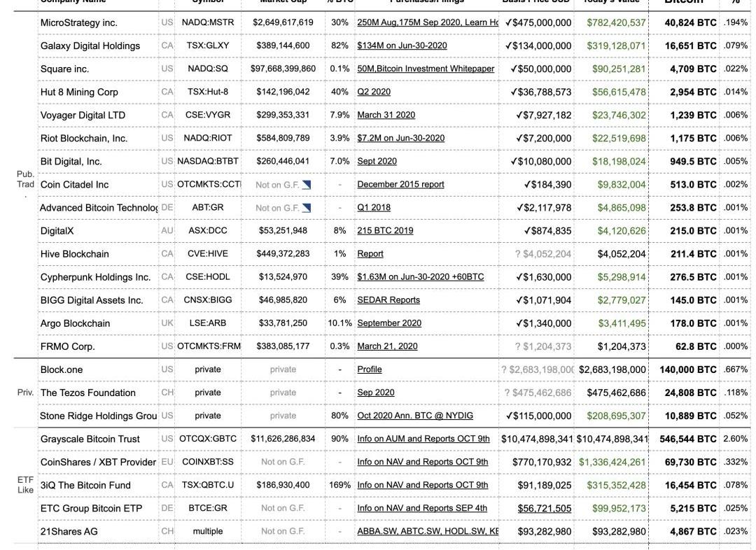This screenshot has width=756, height=550.
Task: Open 'Info on NAV and Reports SEP 4th' link
Action: (422, 509)
